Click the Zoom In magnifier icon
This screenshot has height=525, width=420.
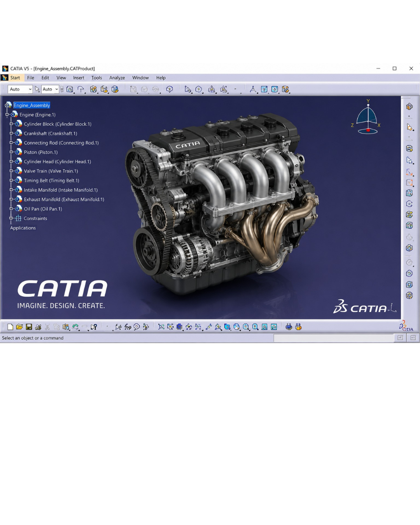[246, 327]
